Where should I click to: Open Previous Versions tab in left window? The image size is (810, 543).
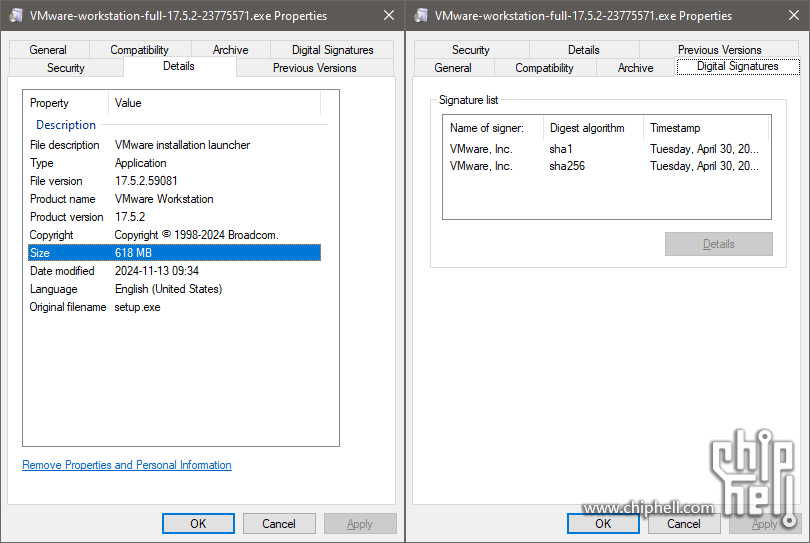(x=315, y=68)
